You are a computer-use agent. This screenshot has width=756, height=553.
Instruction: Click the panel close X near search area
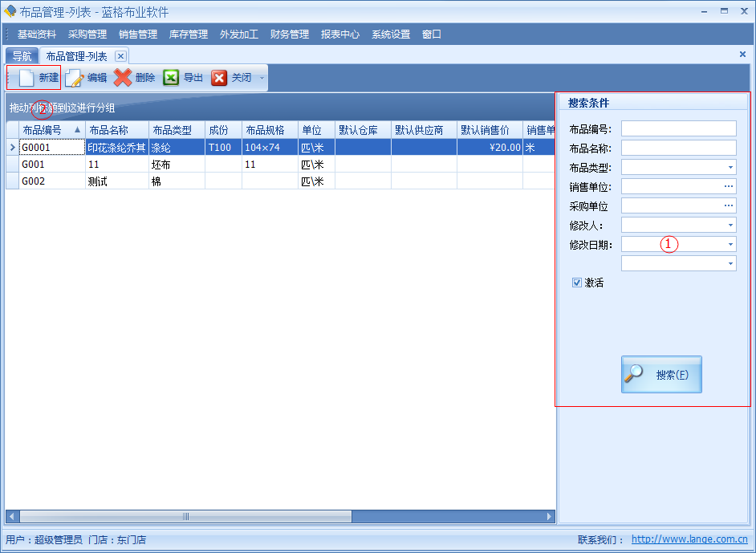742,54
